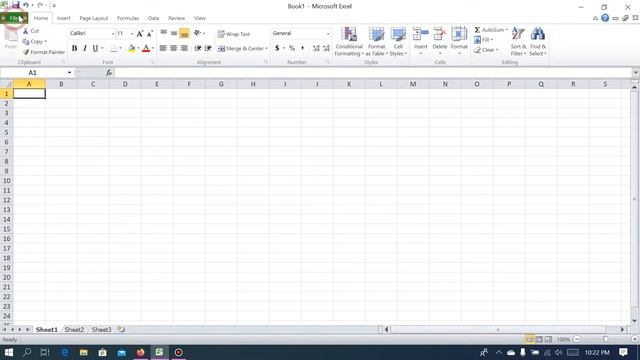Apply the red font color

[146, 49]
